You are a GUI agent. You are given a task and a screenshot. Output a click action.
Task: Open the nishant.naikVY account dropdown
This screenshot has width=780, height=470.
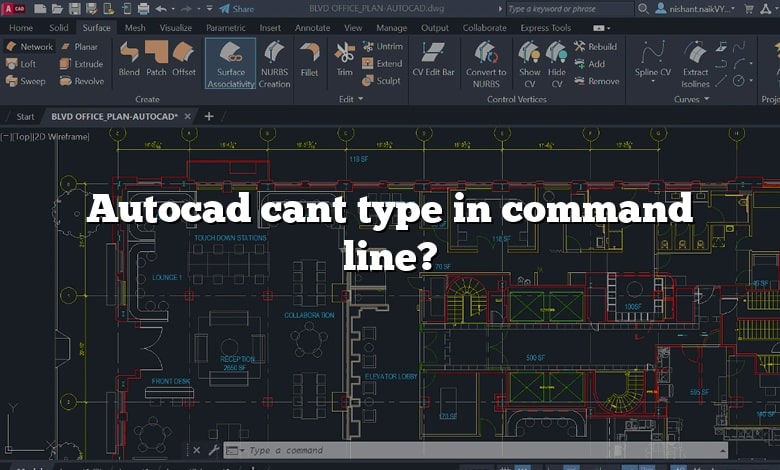[694, 9]
